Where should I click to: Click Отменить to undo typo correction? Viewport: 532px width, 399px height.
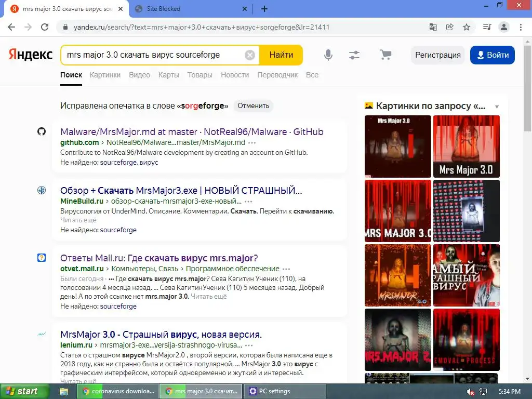[253, 106]
